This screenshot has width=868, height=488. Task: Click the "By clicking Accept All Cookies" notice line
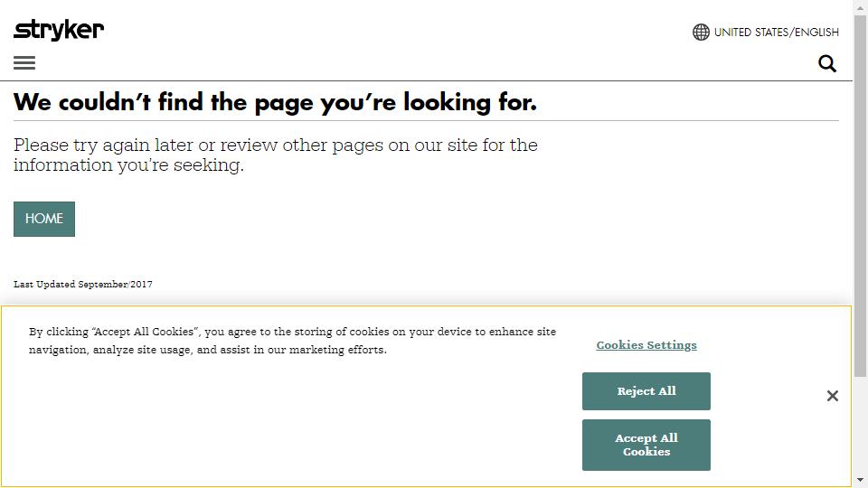pyautogui.click(x=292, y=332)
